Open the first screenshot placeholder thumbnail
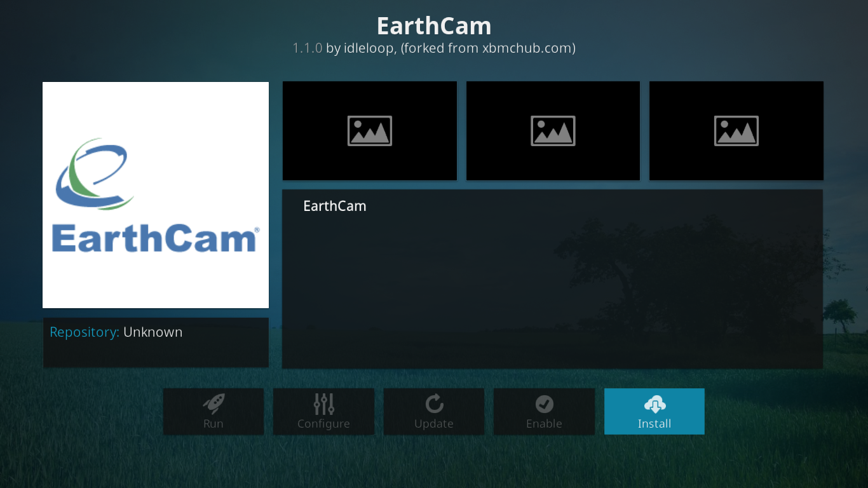The height and width of the screenshot is (488, 868). pos(370,131)
